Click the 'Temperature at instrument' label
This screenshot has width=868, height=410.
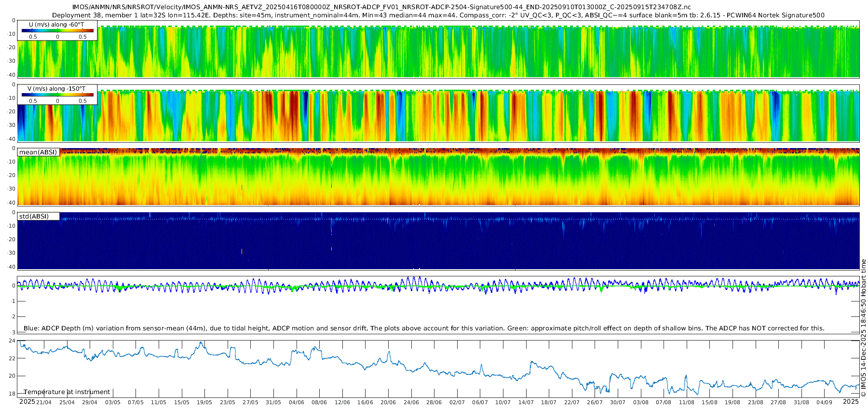point(67,392)
